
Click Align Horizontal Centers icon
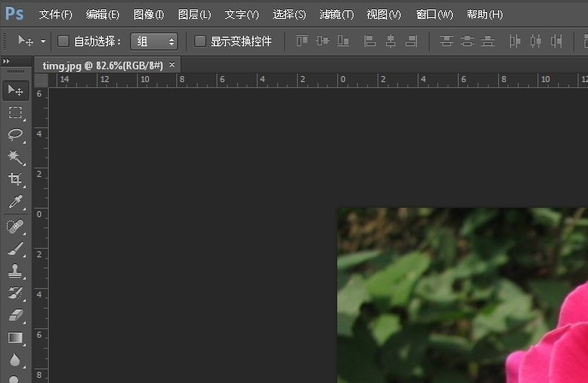391,41
